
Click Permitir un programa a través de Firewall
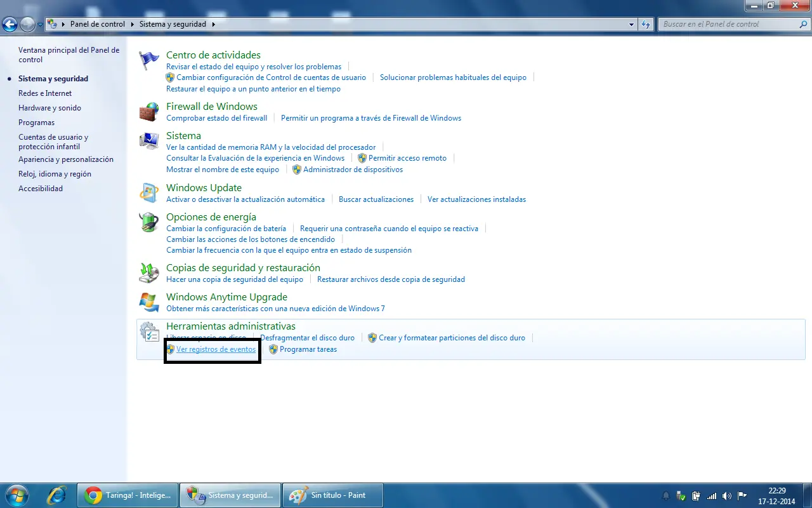pyautogui.click(x=371, y=118)
